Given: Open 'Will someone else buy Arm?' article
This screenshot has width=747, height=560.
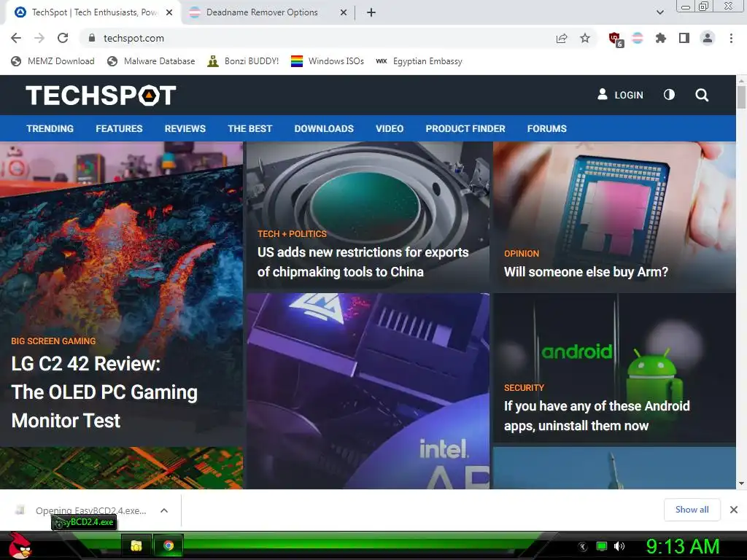Looking at the screenshot, I should (x=586, y=272).
